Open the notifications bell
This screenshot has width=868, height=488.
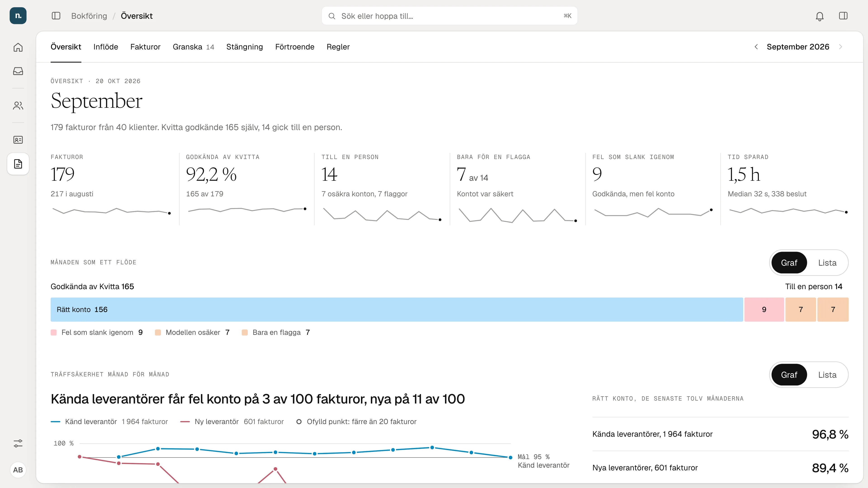point(819,16)
